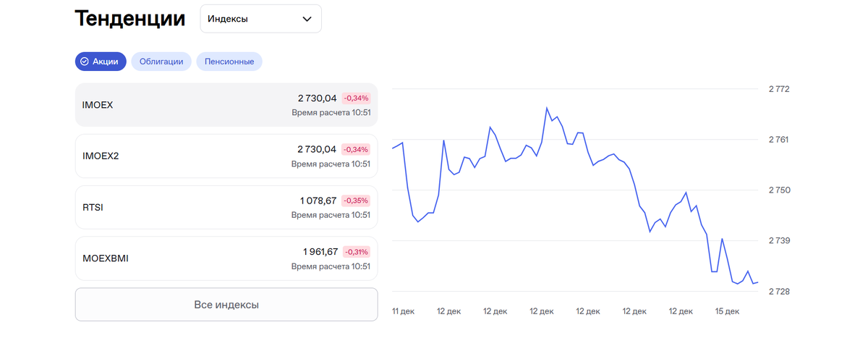Click the -0,31% badge for MOEXBMI
This screenshot has width=868, height=354.
tap(356, 252)
